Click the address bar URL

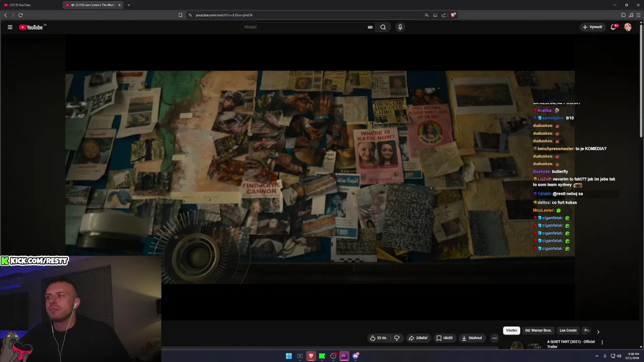[224, 15]
